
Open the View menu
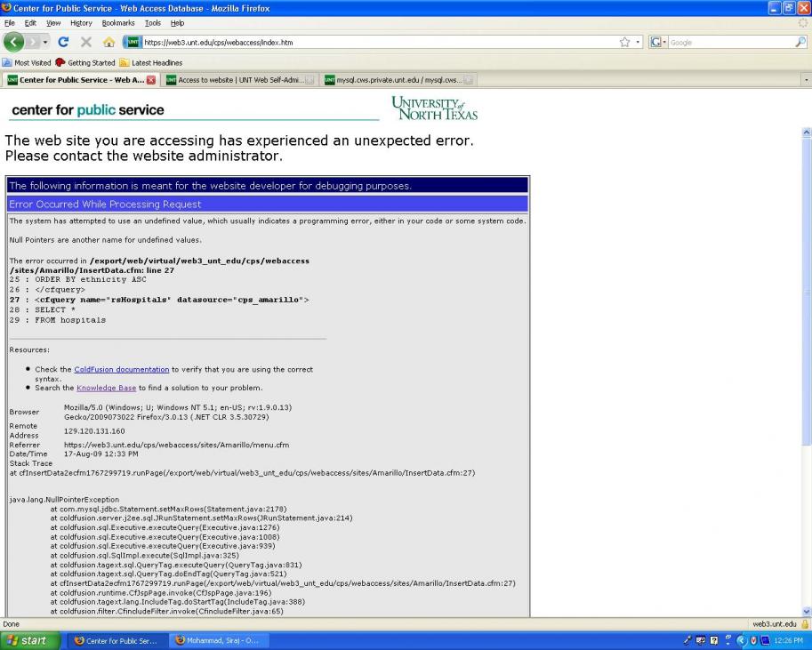click(x=53, y=23)
